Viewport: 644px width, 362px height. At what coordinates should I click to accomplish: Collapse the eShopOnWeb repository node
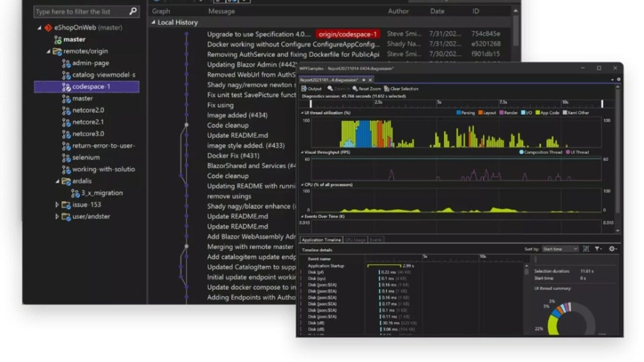point(40,28)
